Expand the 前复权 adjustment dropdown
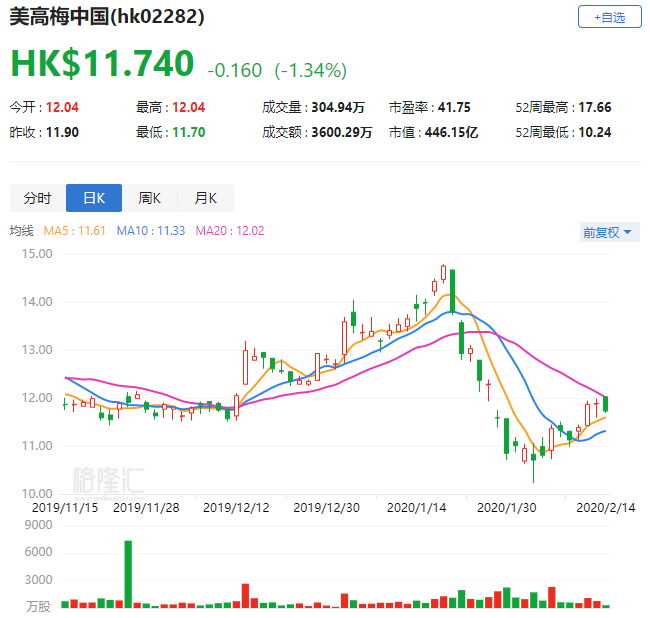Viewport: 650px width, 618px height. pyautogui.click(x=609, y=232)
